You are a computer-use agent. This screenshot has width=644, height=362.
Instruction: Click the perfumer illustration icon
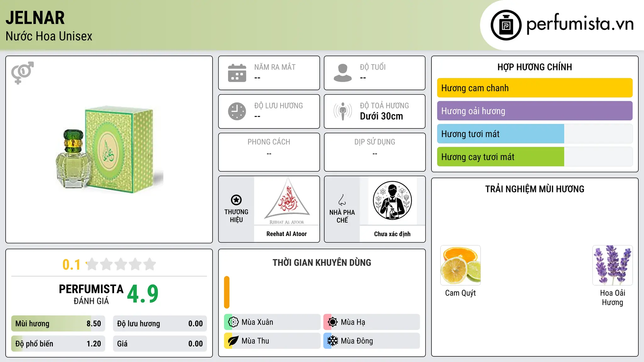click(x=392, y=200)
